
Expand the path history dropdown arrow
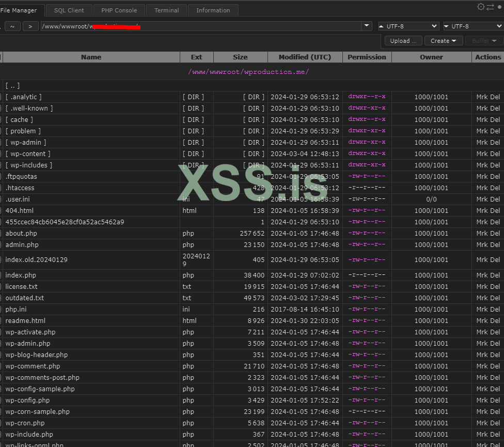coord(367,26)
